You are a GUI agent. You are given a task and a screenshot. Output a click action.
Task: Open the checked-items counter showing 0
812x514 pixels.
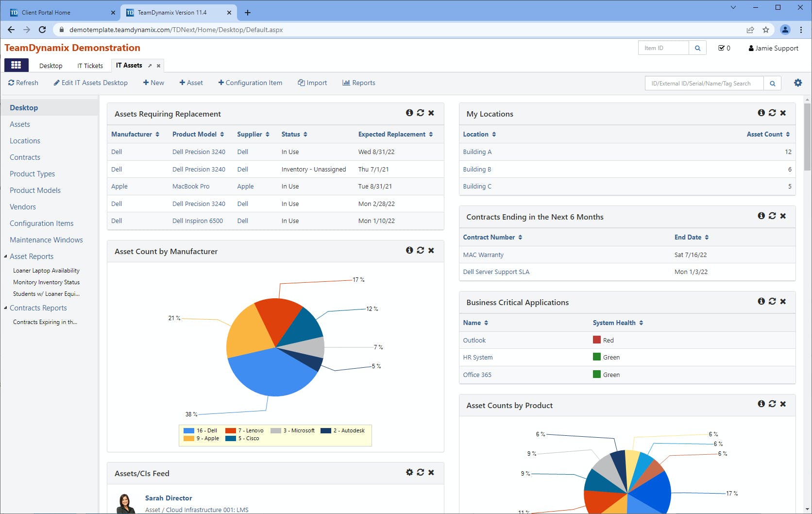coord(724,48)
